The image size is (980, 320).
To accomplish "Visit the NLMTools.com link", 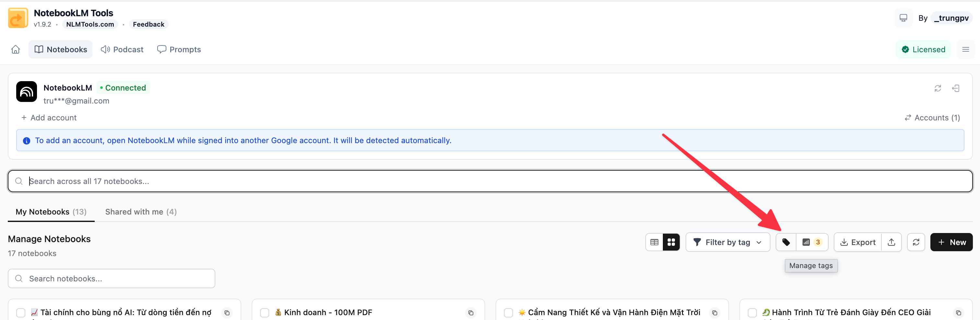I will pyautogui.click(x=90, y=24).
